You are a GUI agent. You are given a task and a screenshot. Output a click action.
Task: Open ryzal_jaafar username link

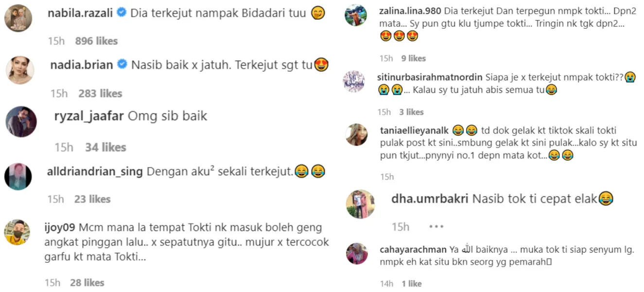pyautogui.click(x=89, y=116)
